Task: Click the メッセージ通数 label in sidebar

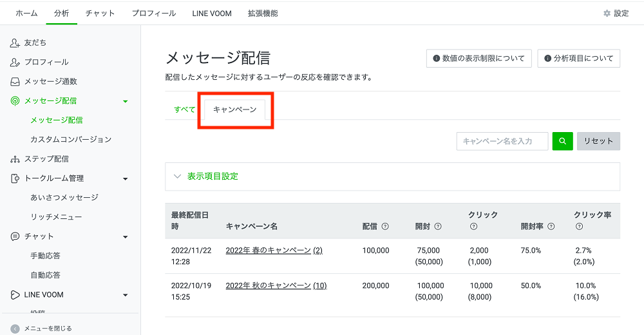Action: tap(50, 81)
